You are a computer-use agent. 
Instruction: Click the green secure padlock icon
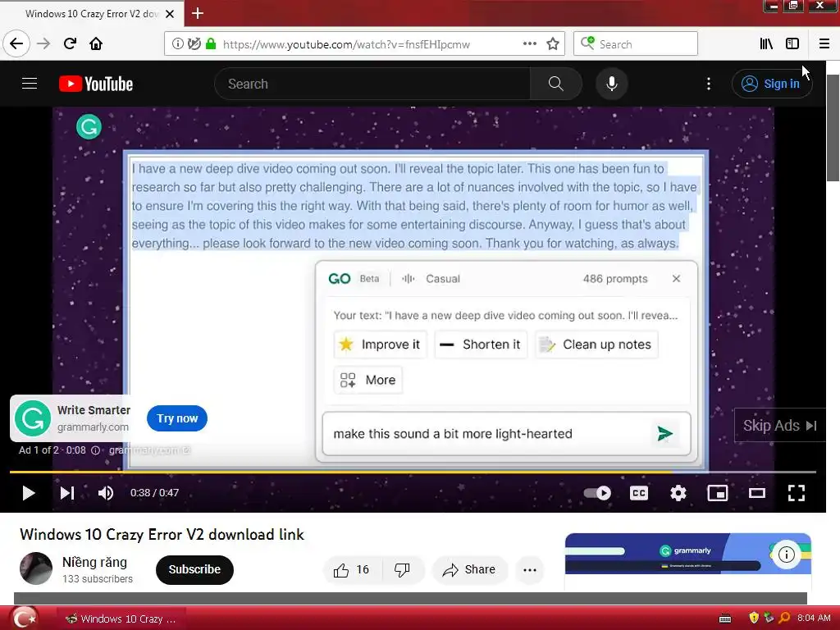coord(211,44)
